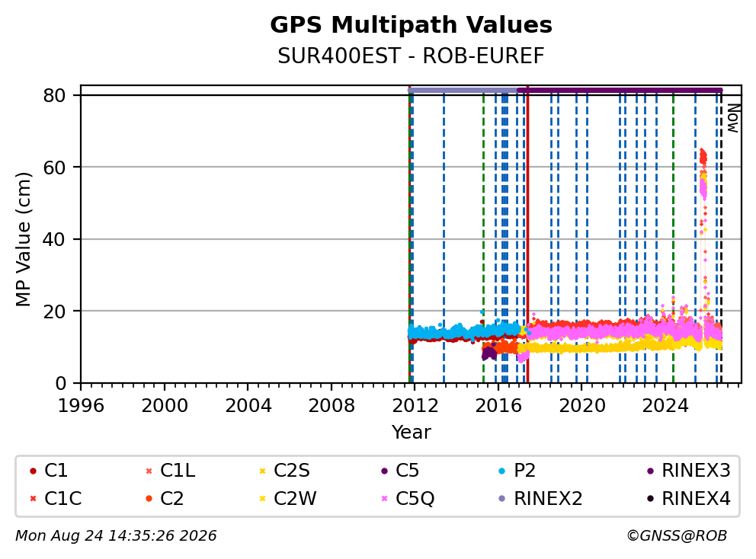Click the 2024 x-axis tick label
The image size is (756, 559).
point(665,406)
